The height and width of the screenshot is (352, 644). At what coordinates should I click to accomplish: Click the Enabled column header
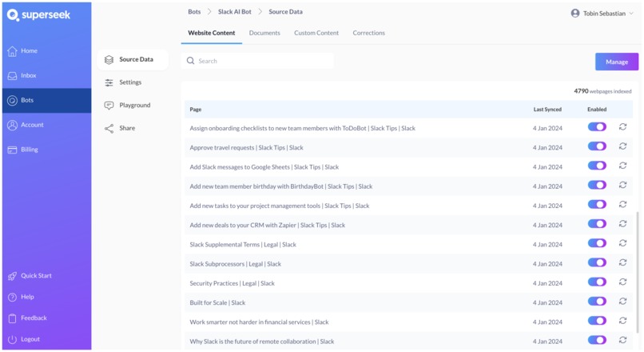pos(597,110)
